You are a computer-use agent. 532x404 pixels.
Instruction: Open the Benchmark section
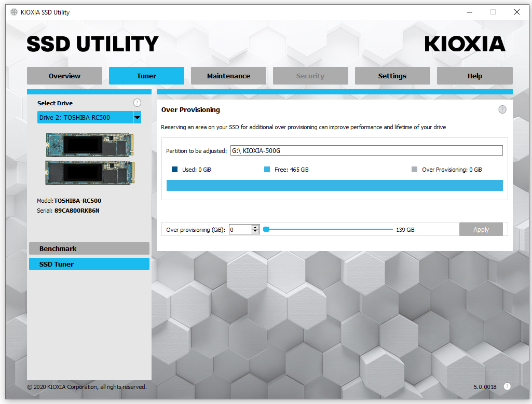(x=89, y=248)
